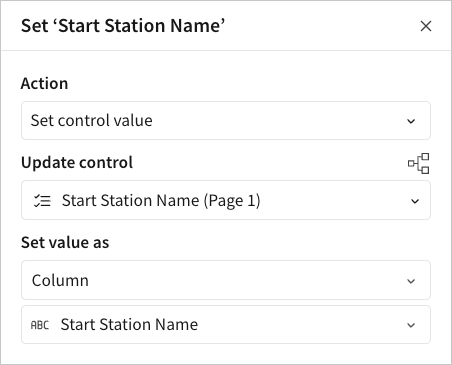Screen dimensions: 452x365
Task: Expand the Action dropdown chevron
Action: pos(411,121)
